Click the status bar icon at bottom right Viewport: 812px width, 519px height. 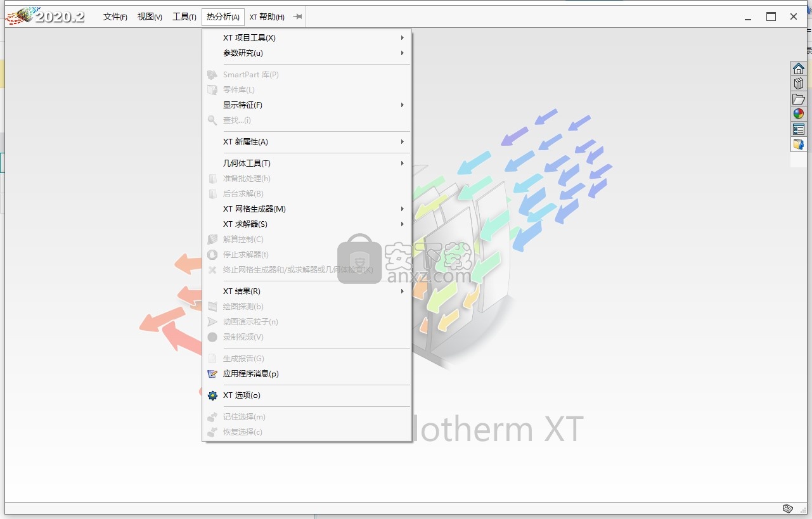[787, 508]
